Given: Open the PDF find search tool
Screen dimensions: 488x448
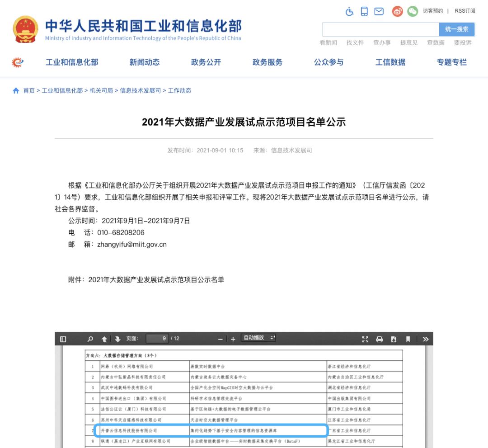Looking at the screenshot, I should pyautogui.click(x=90, y=339).
